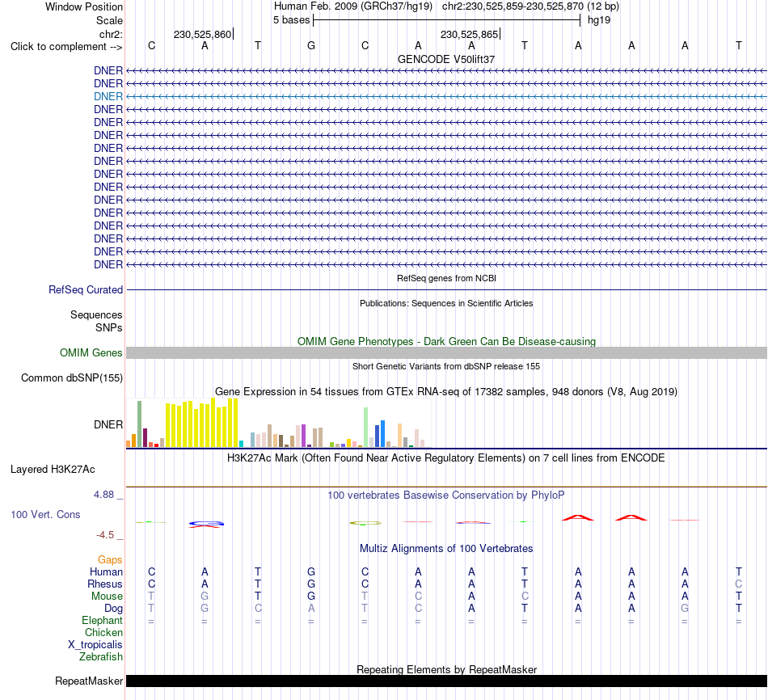
Task: Click the gray OMIM Genes item bar
Action: click(x=446, y=352)
